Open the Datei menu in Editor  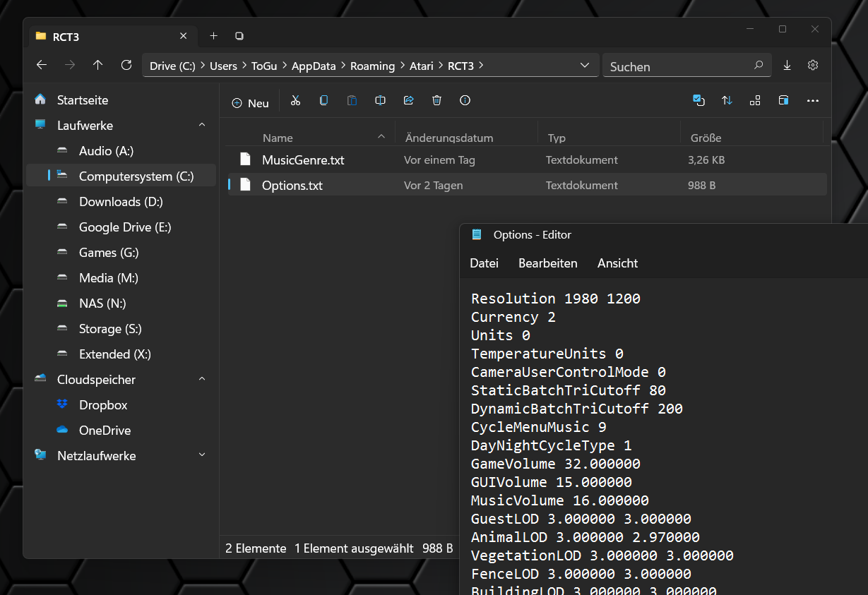pyautogui.click(x=484, y=263)
